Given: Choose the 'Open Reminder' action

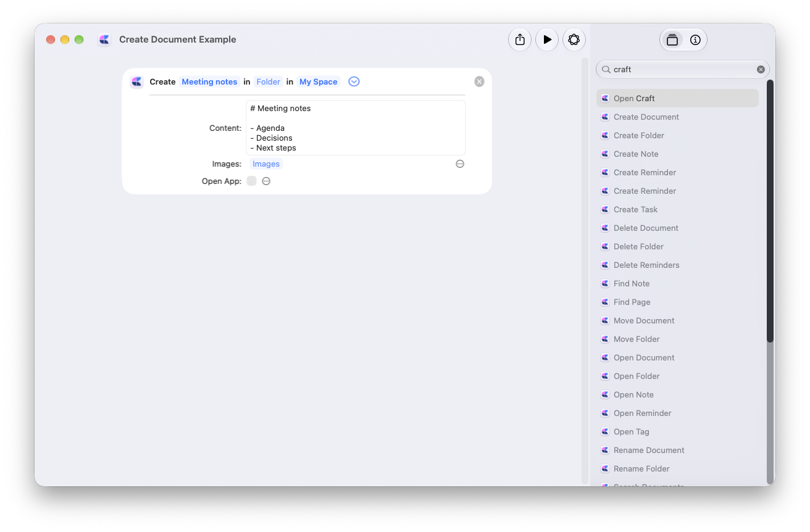Looking at the screenshot, I should pos(677,413).
